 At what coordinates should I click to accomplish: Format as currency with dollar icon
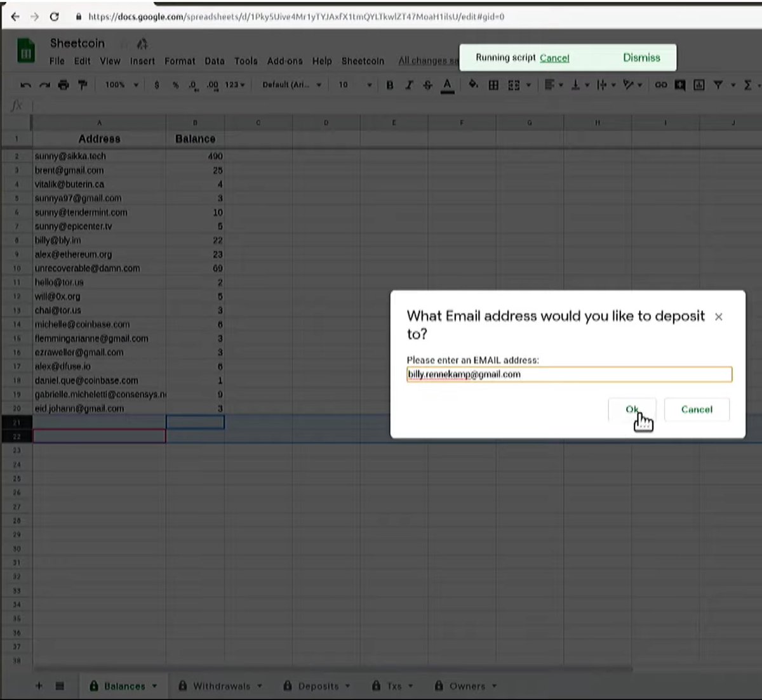point(157,85)
